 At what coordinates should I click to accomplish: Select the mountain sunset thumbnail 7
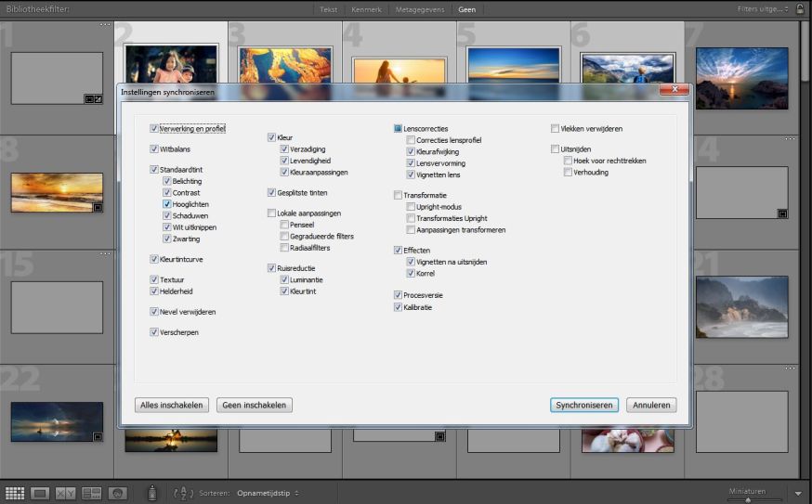click(741, 79)
